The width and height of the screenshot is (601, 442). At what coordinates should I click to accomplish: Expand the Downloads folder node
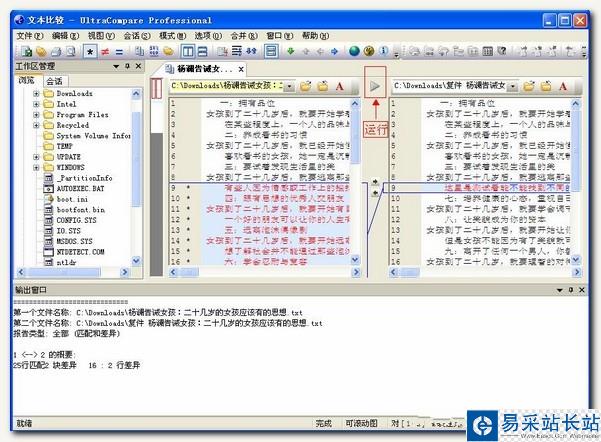click(x=36, y=94)
